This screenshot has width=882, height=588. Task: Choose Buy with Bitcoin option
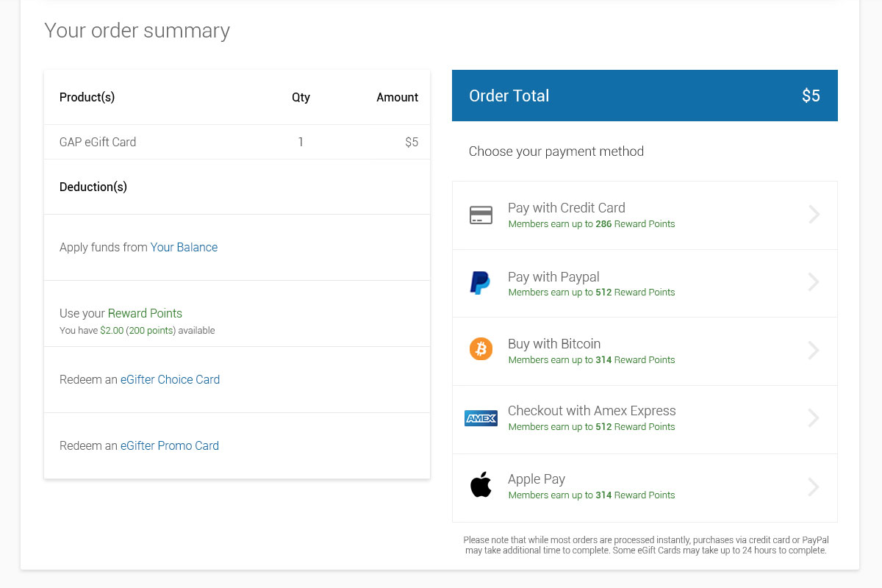(x=645, y=351)
